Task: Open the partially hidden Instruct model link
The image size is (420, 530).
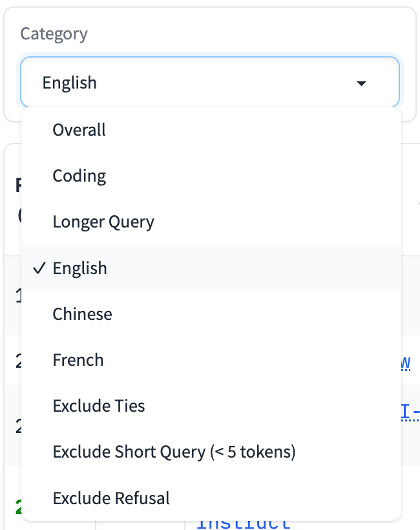Action: pos(243,524)
